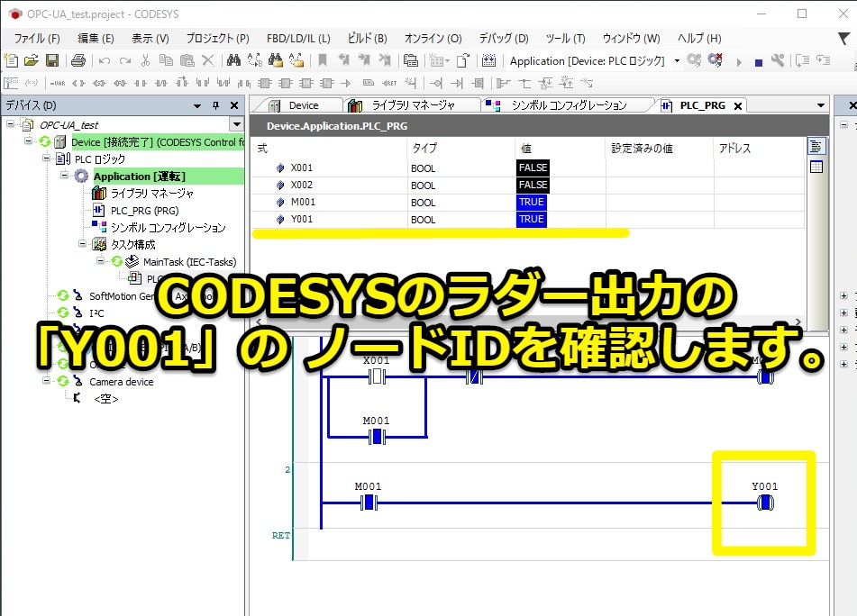Screen dimensions: 857x616
Task: Start program execution with the play icon
Action: point(738,61)
